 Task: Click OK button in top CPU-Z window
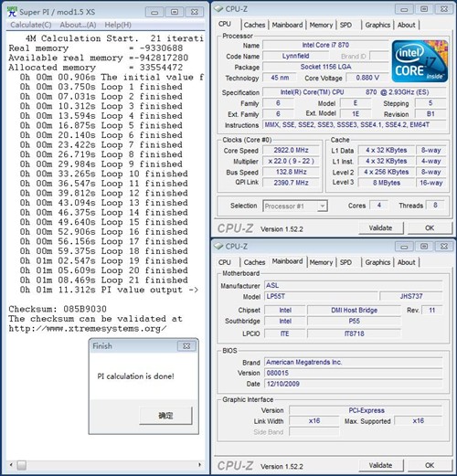tap(430, 227)
